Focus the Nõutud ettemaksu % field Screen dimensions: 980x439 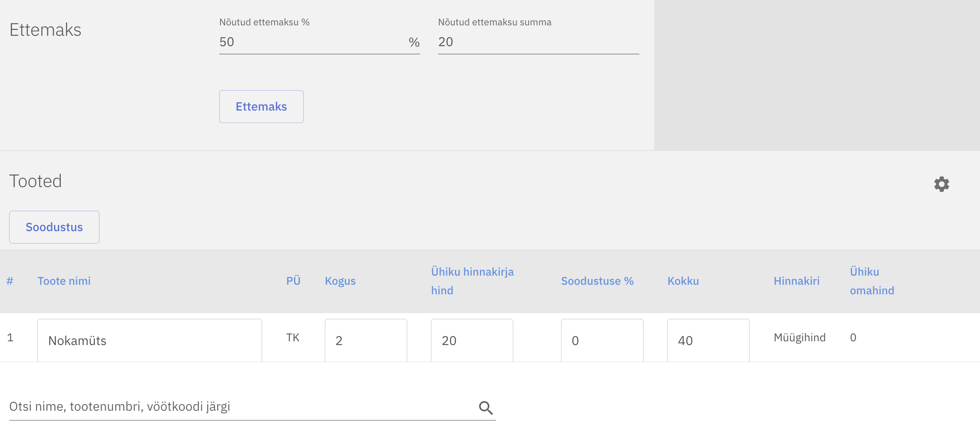[x=312, y=42]
